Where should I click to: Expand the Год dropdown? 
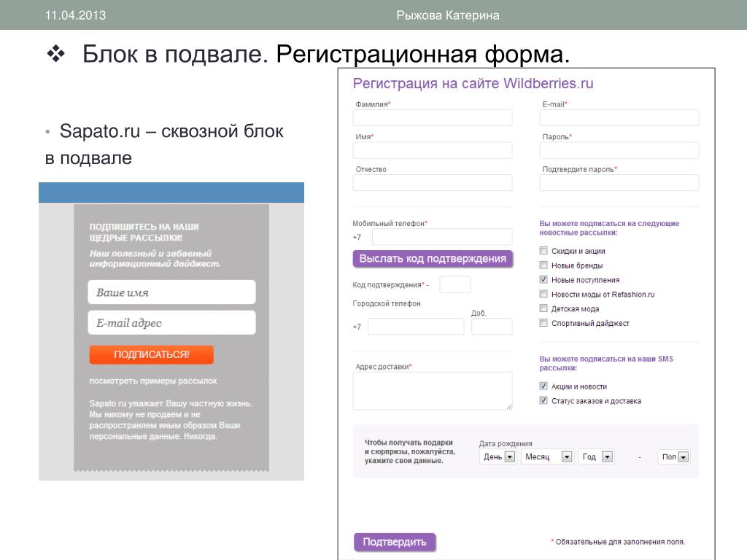pos(597,456)
